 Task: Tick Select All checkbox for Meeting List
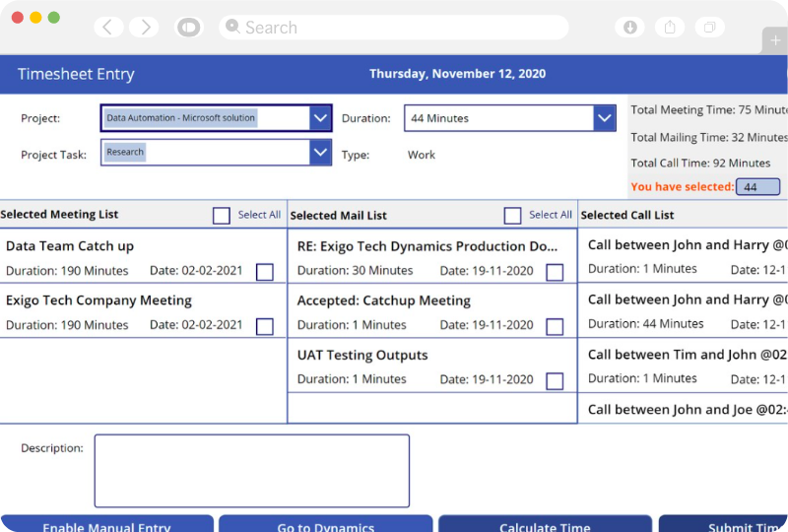click(221, 216)
